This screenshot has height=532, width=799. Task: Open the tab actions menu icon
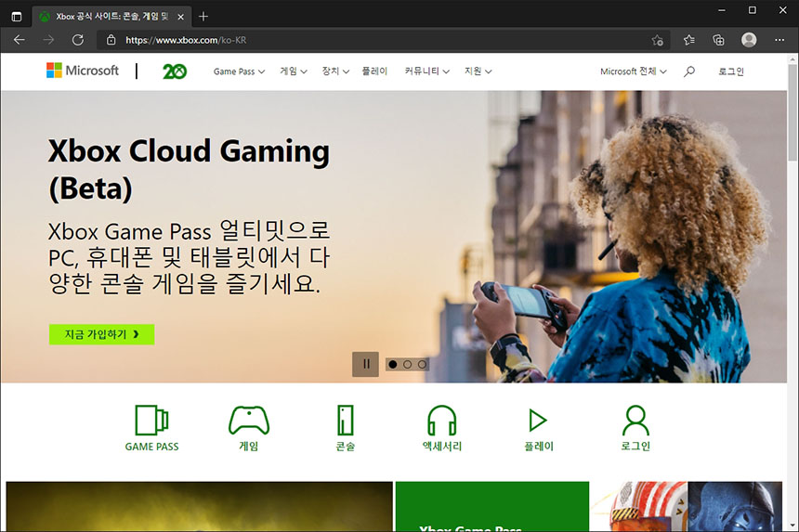17,17
